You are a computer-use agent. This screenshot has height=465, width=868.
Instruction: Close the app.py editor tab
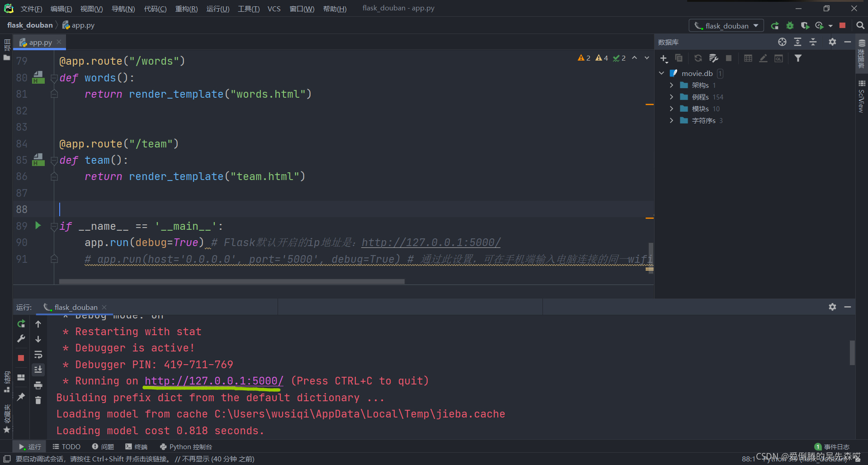tap(59, 42)
